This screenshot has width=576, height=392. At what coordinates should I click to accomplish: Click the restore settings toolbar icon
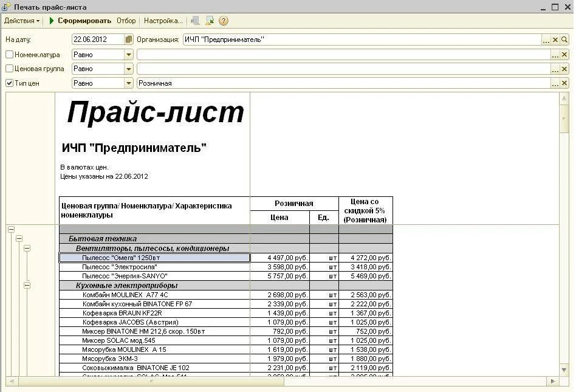[x=210, y=21]
